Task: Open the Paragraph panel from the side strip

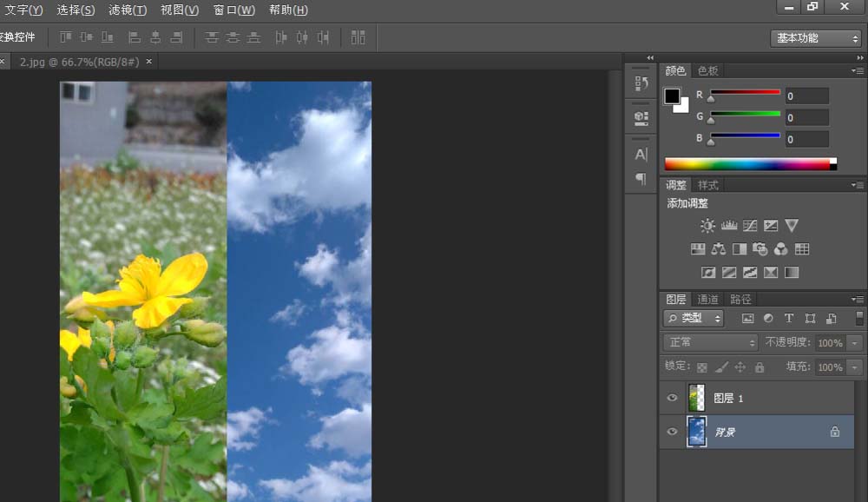Action: click(x=640, y=178)
